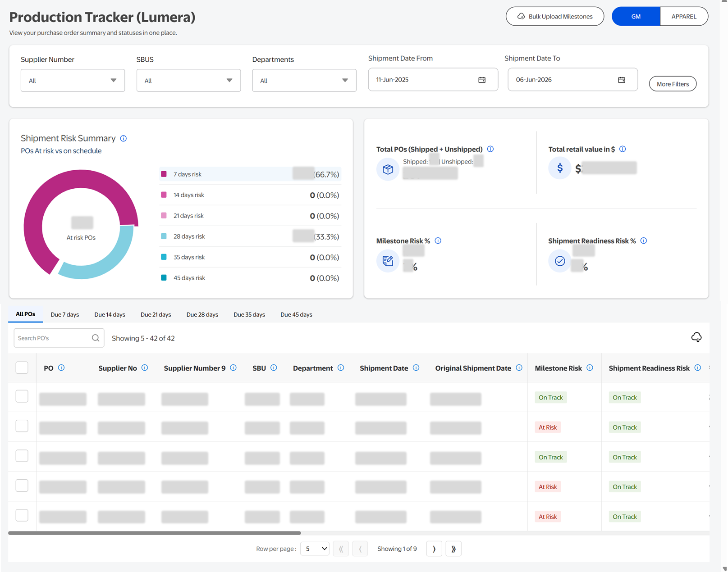Click the 7 days risk color swatch
The image size is (728, 572).
point(164,174)
